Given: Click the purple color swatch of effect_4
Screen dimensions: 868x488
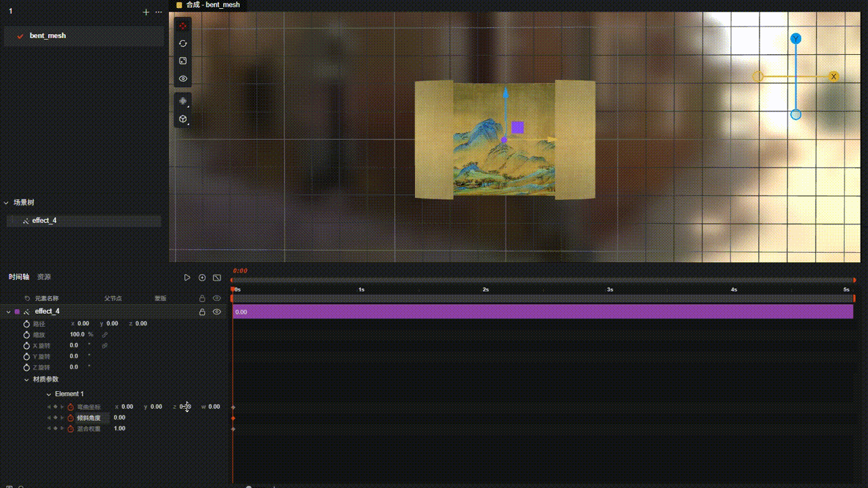Looking at the screenshot, I should point(17,312).
